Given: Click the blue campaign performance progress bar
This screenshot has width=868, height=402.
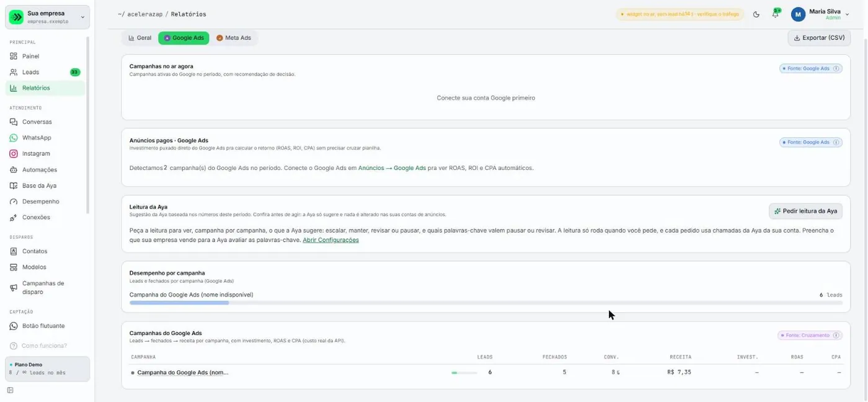Looking at the screenshot, I should tap(179, 303).
